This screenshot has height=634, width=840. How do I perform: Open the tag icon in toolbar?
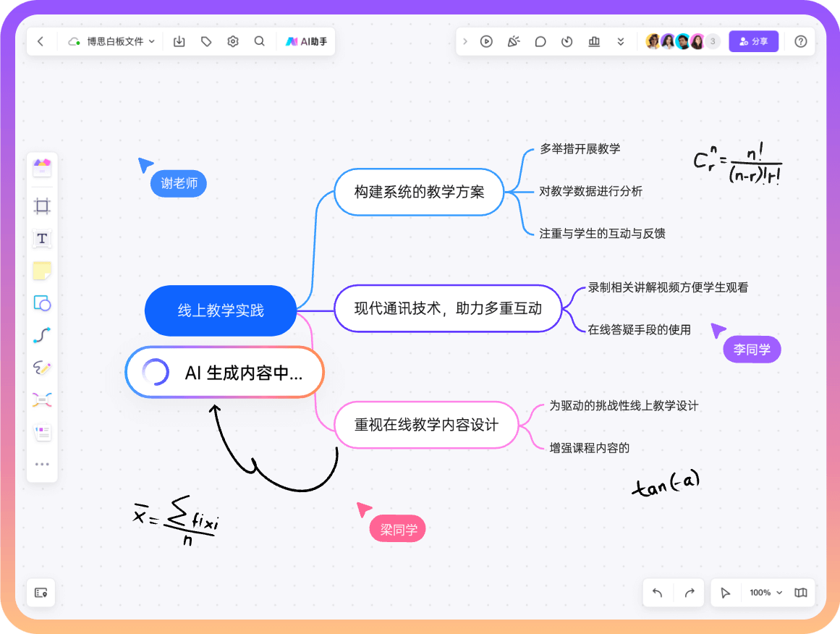click(206, 41)
